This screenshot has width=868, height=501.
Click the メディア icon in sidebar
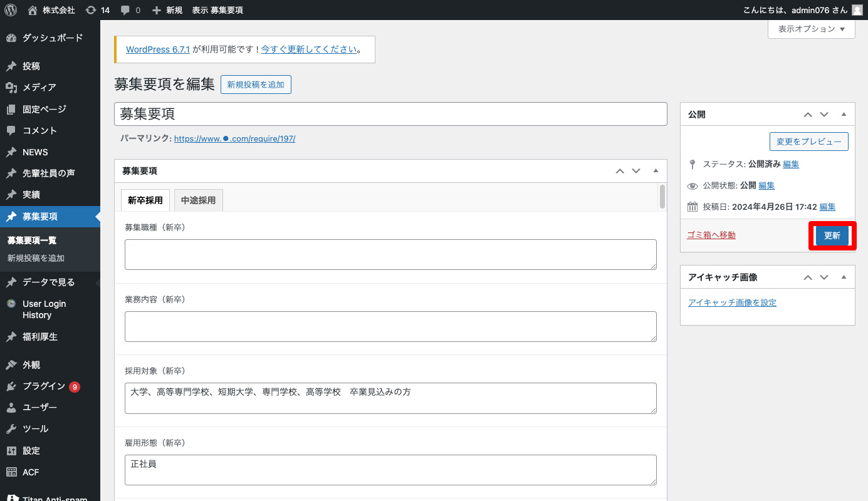tap(11, 88)
